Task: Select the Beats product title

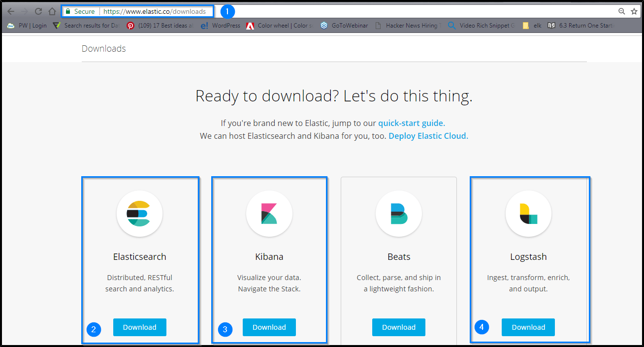Action: (x=399, y=257)
